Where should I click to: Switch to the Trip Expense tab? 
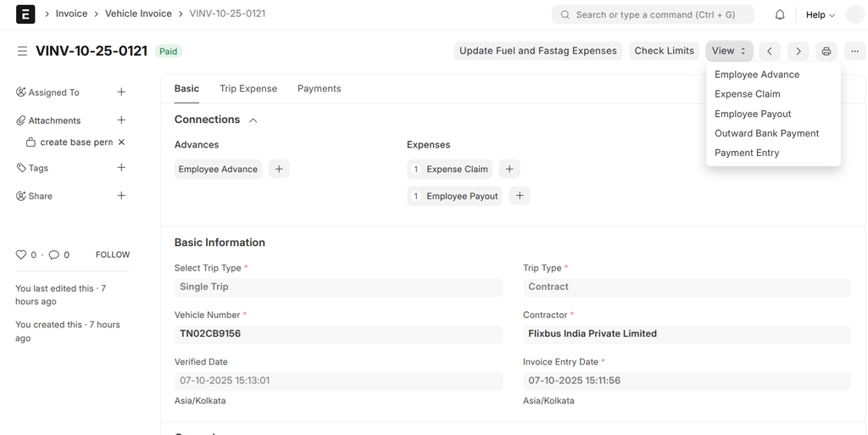[x=248, y=88]
